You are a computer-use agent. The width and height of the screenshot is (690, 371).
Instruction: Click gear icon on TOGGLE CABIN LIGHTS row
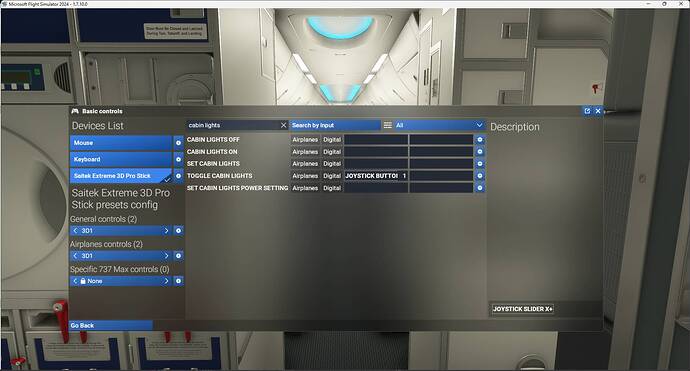(x=480, y=176)
